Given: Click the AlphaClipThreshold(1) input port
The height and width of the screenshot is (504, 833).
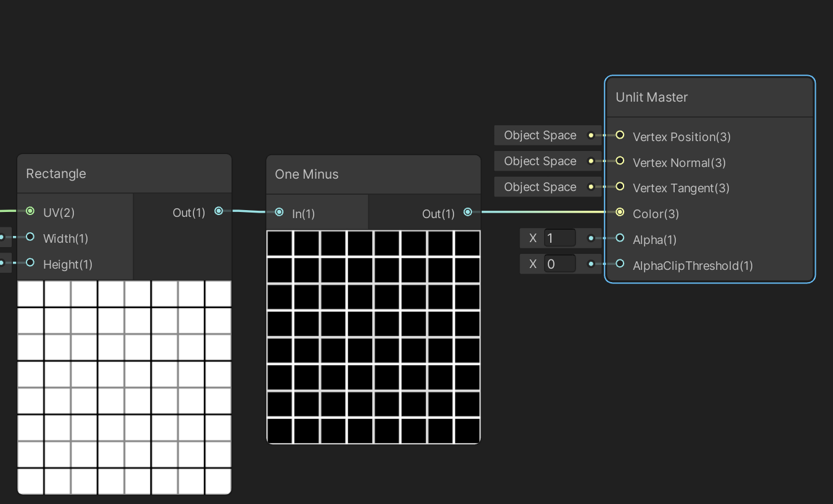Looking at the screenshot, I should (620, 264).
